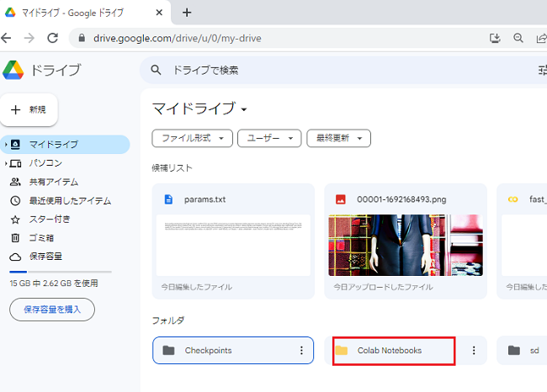Click the share page icon in address bar

tap(541, 38)
